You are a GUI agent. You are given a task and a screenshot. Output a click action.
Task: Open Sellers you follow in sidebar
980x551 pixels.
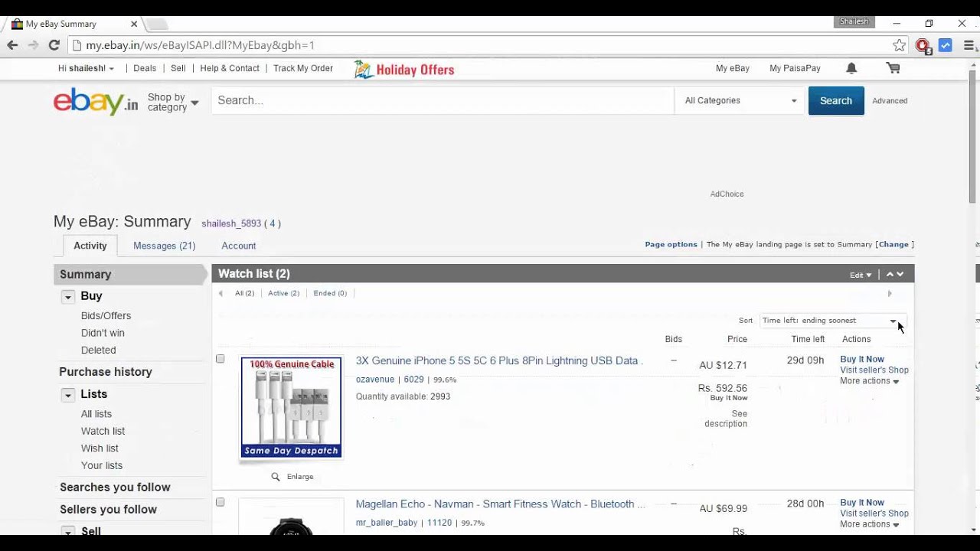point(108,510)
